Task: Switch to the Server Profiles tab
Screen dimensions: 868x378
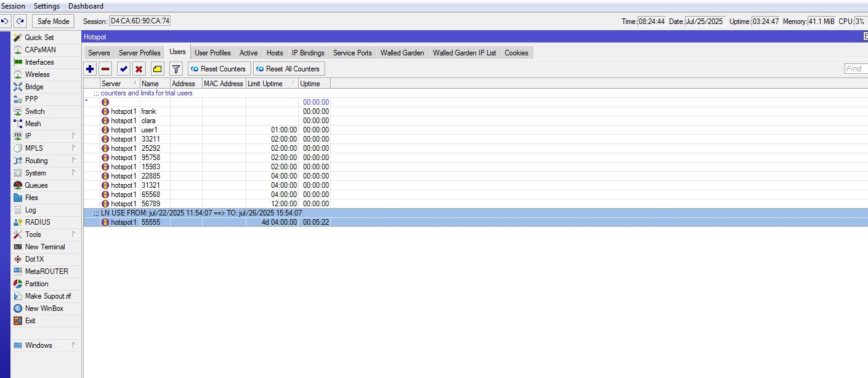Action: pos(139,53)
